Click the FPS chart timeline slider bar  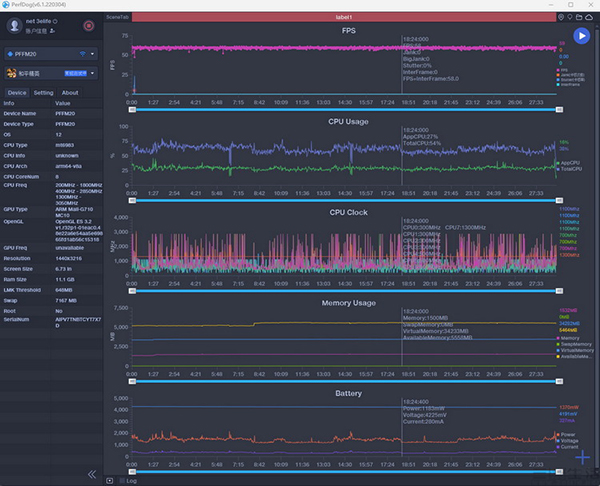point(340,111)
